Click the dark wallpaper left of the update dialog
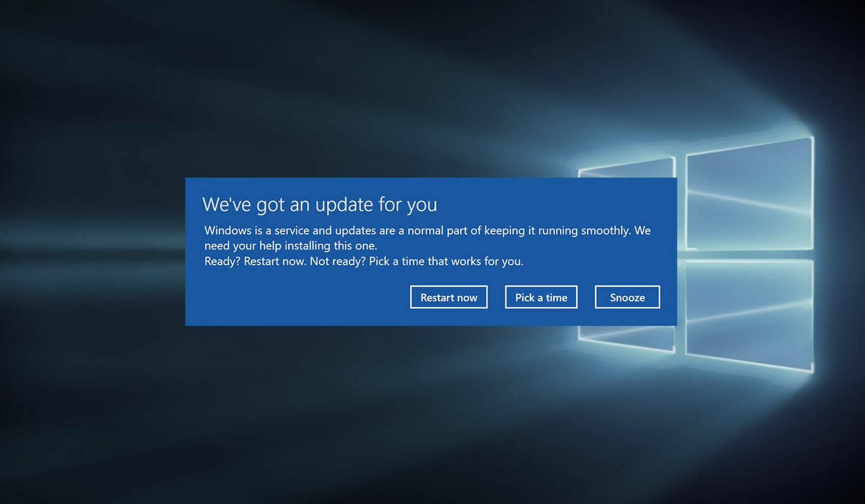The width and height of the screenshot is (865, 504). (x=92, y=251)
